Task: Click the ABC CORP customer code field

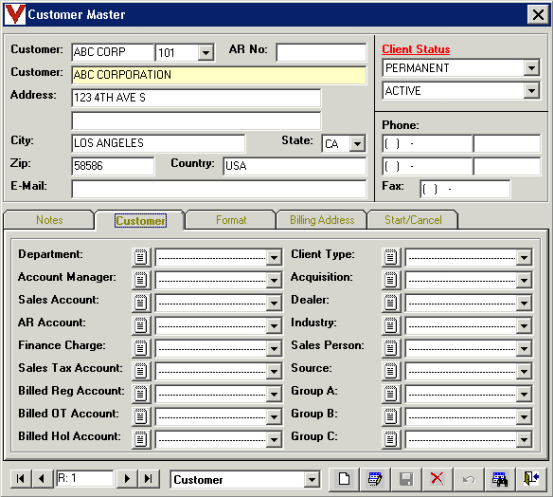Action: 113,53
